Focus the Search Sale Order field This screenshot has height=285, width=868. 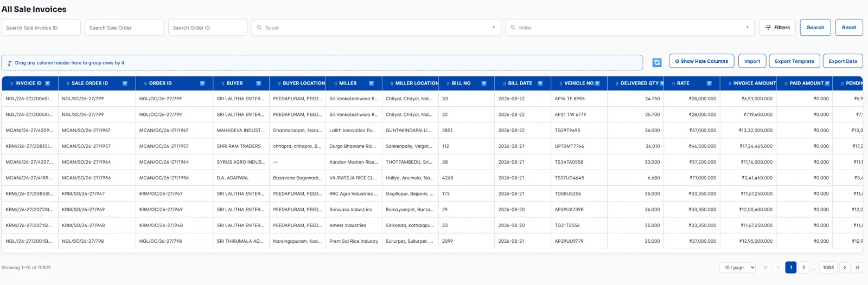click(124, 28)
